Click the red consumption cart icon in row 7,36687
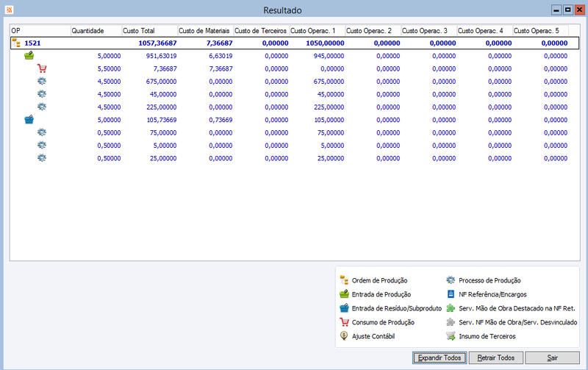This screenshot has width=588, height=370. 42,68
